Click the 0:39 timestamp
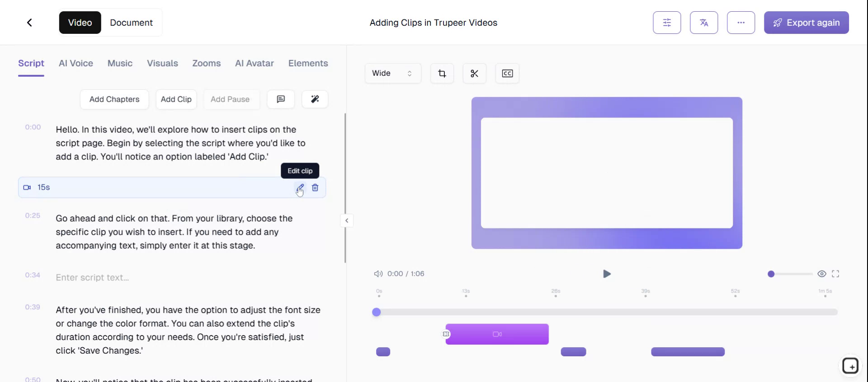The height and width of the screenshot is (382, 868). [33, 307]
